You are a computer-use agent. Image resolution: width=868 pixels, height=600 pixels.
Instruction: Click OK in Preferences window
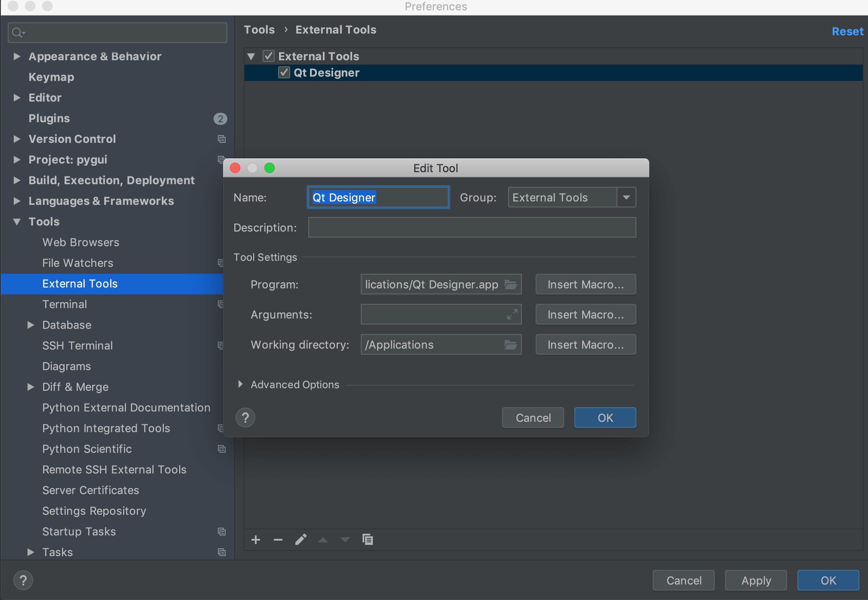828,581
